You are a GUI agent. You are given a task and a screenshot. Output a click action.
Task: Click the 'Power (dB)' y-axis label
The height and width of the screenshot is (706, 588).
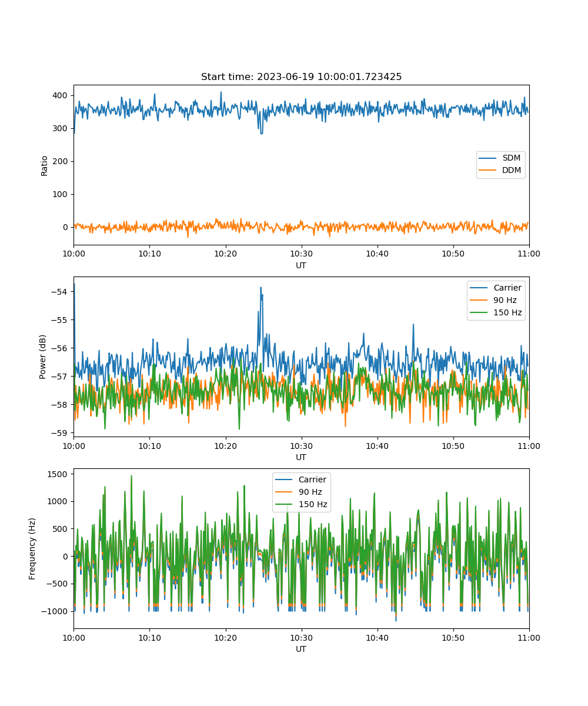43,357
